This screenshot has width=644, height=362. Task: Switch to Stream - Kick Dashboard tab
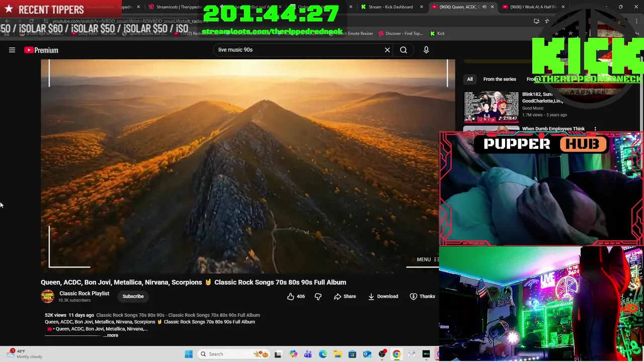(390, 7)
